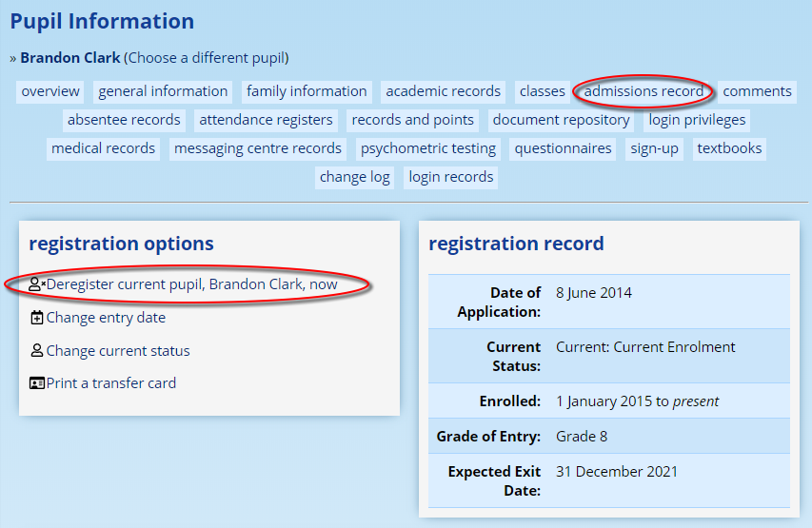Open the psychometric testing tab

pyautogui.click(x=428, y=148)
